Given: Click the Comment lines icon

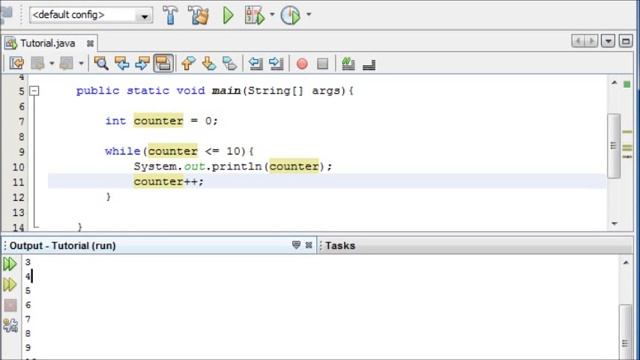Looking at the screenshot, I should click(348, 63).
